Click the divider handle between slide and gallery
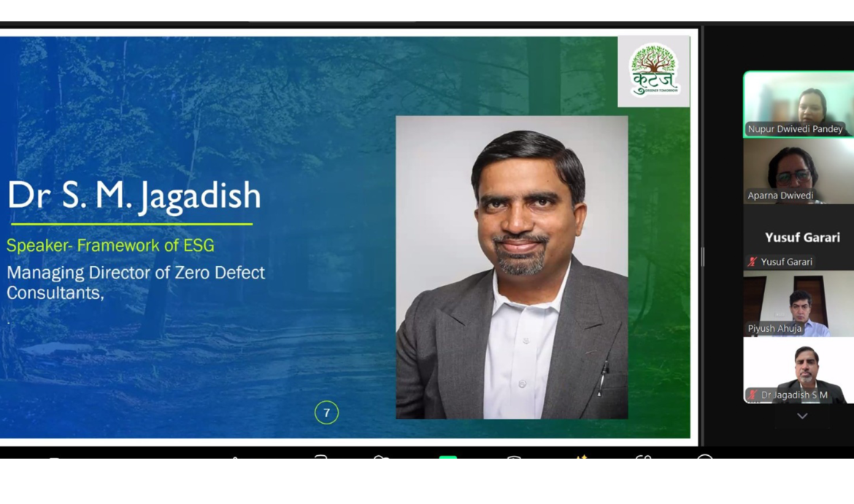This screenshot has height=504, width=854. tap(702, 256)
